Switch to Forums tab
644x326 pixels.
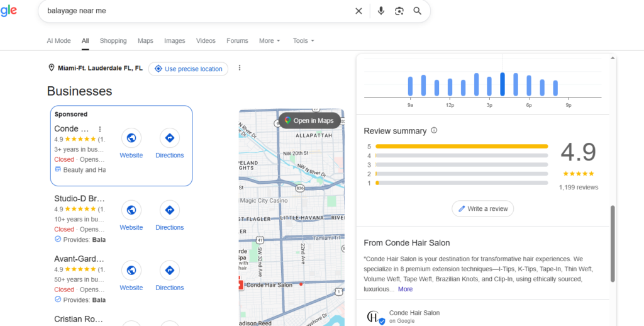coord(237,41)
